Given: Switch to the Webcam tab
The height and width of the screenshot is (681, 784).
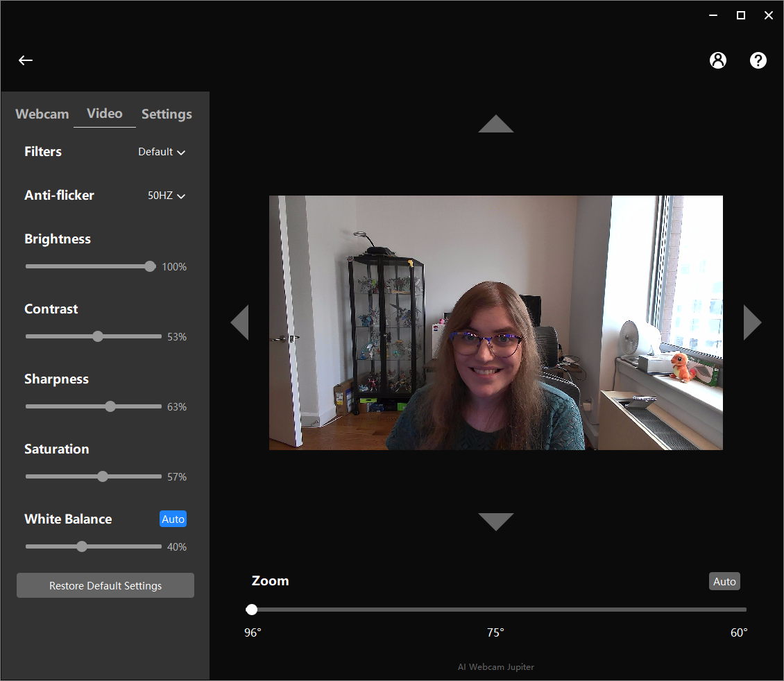Looking at the screenshot, I should [42, 114].
